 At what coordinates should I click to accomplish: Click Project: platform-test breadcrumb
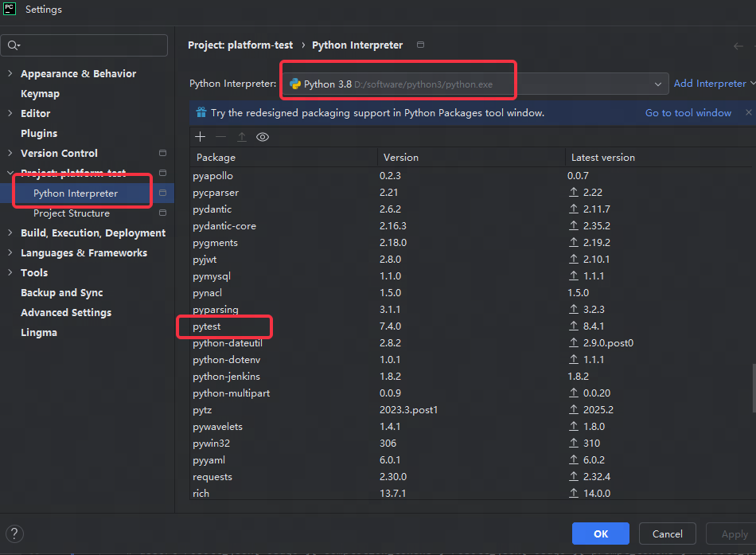240,45
